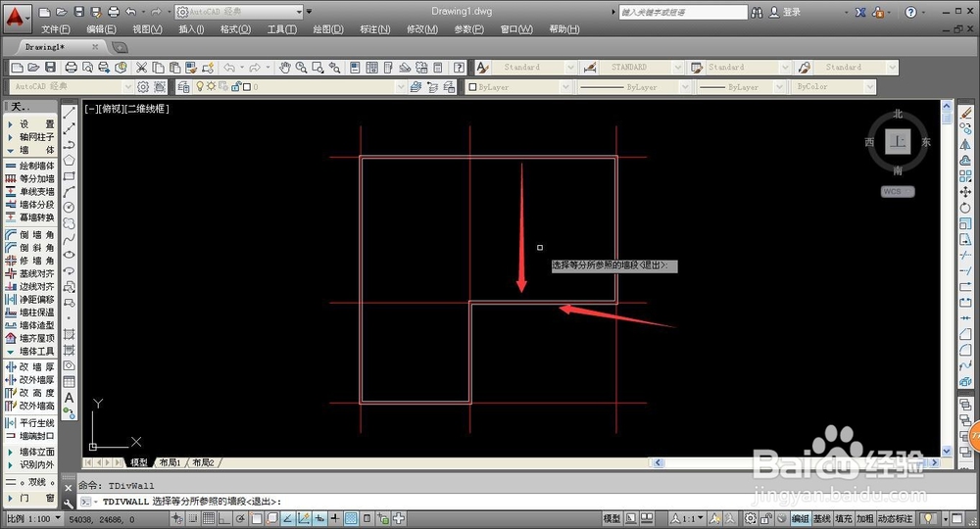Click 改墙厚 change wall thickness tool

tap(30, 367)
